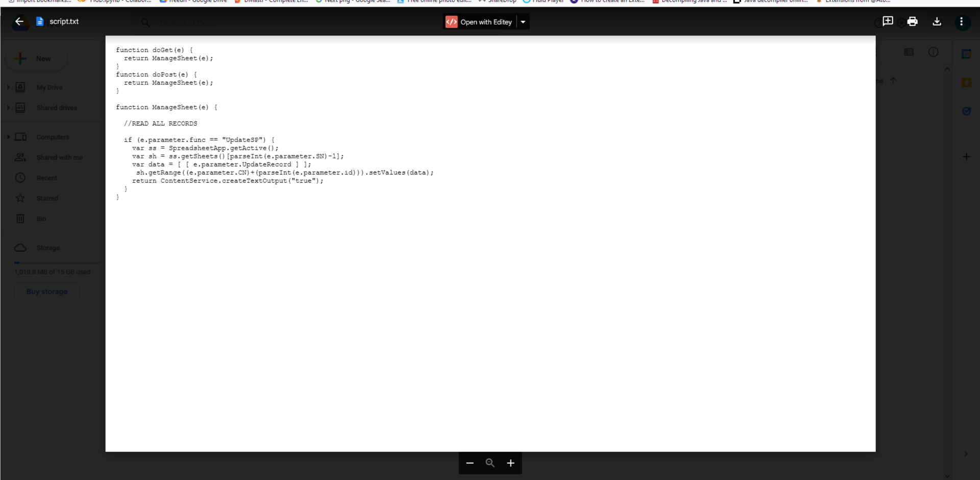Image resolution: width=980 pixels, height=480 pixels.
Task: Expand the Computers tree arrow
Action: (x=9, y=137)
